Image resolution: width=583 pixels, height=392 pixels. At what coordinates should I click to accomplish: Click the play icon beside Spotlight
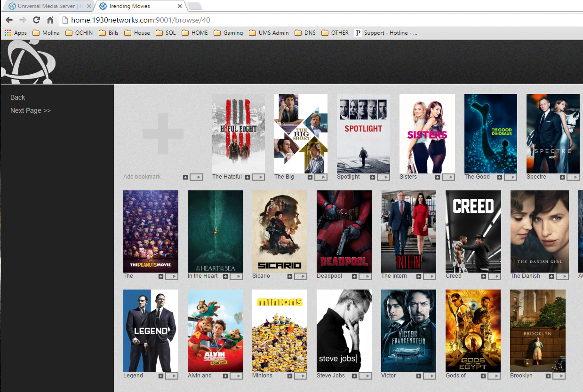click(x=383, y=177)
